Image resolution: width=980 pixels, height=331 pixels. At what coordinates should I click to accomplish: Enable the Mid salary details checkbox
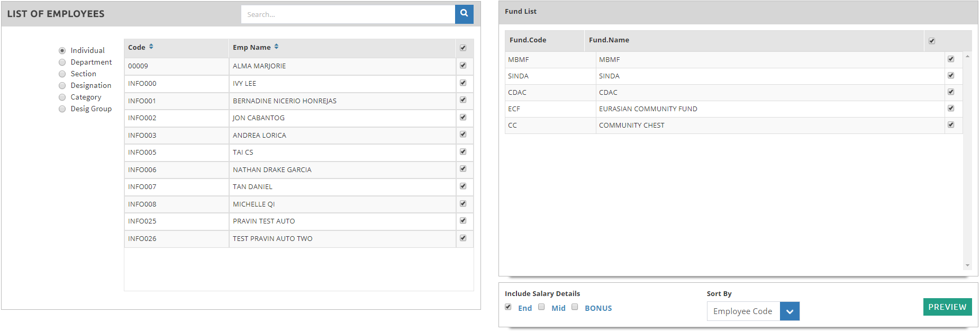pos(541,307)
